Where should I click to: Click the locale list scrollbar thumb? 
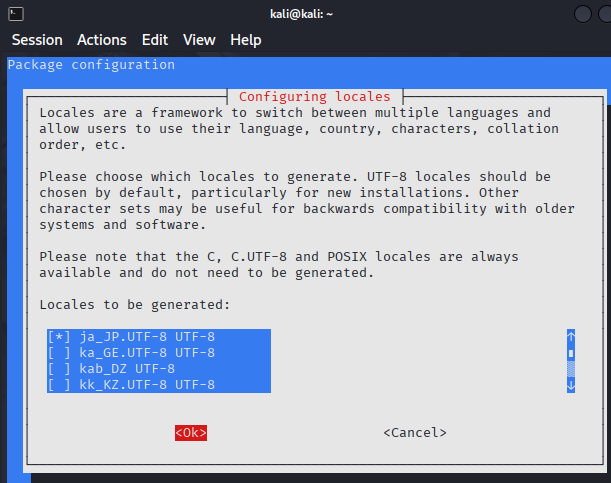[x=571, y=353]
